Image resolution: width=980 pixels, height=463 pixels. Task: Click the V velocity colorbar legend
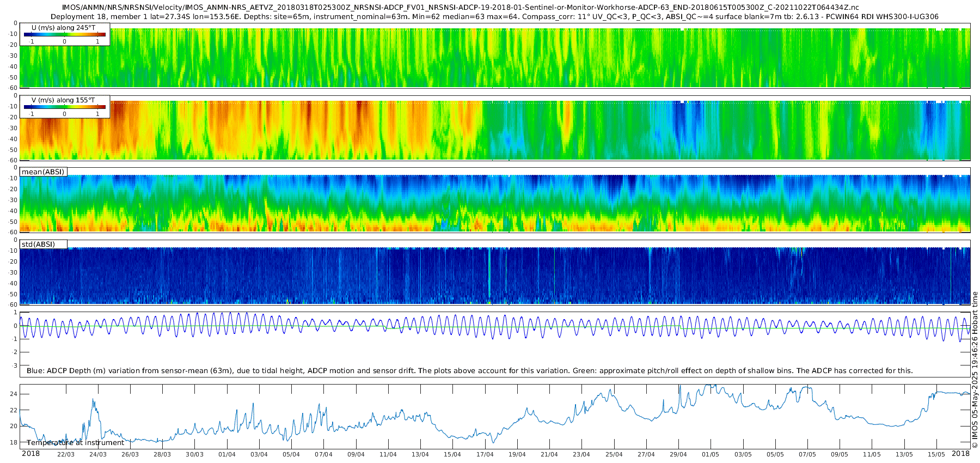point(65,107)
